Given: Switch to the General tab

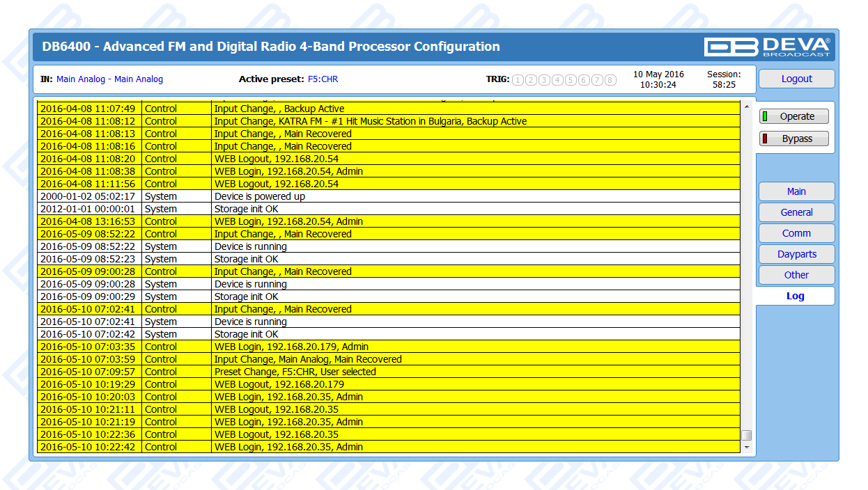Looking at the screenshot, I should (x=796, y=212).
